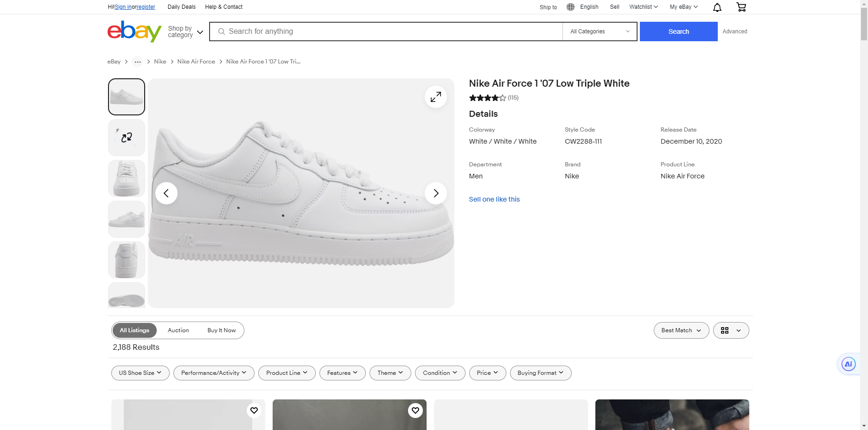Click the search magnifier in search bar

click(222, 31)
